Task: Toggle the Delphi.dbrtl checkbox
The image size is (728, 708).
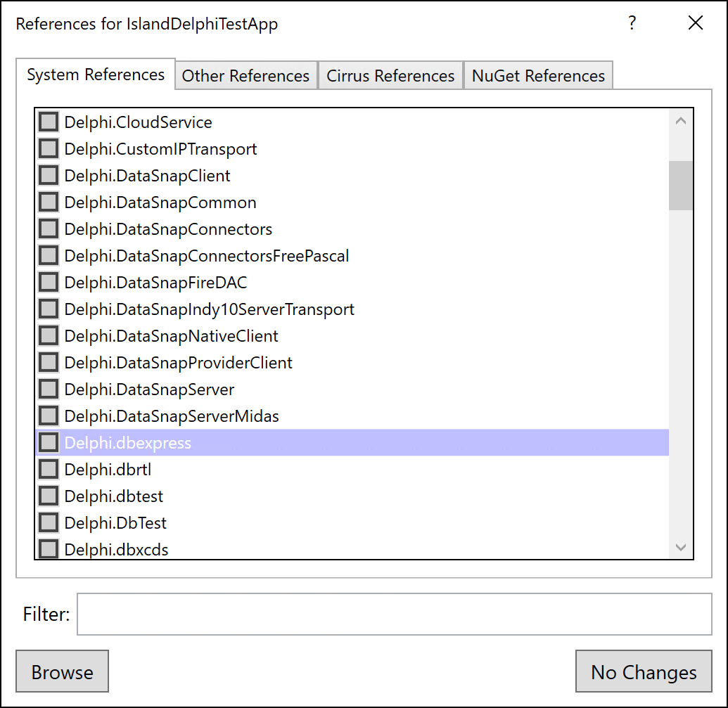Action: [x=49, y=469]
